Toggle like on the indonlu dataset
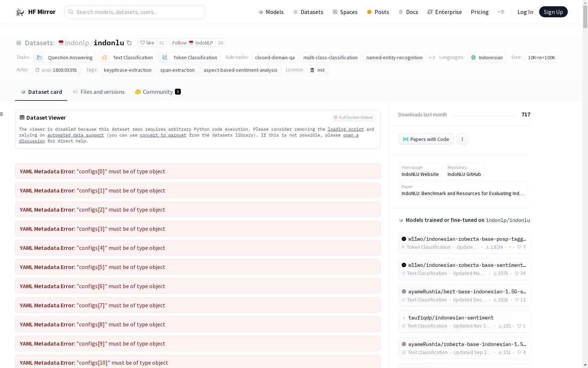The width and height of the screenshot is (588, 368). tap(147, 43)
